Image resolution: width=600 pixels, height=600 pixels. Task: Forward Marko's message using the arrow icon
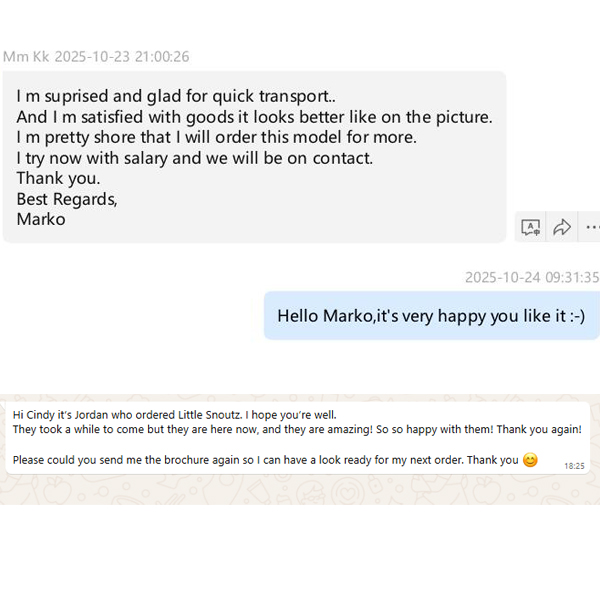coord(562,227)
